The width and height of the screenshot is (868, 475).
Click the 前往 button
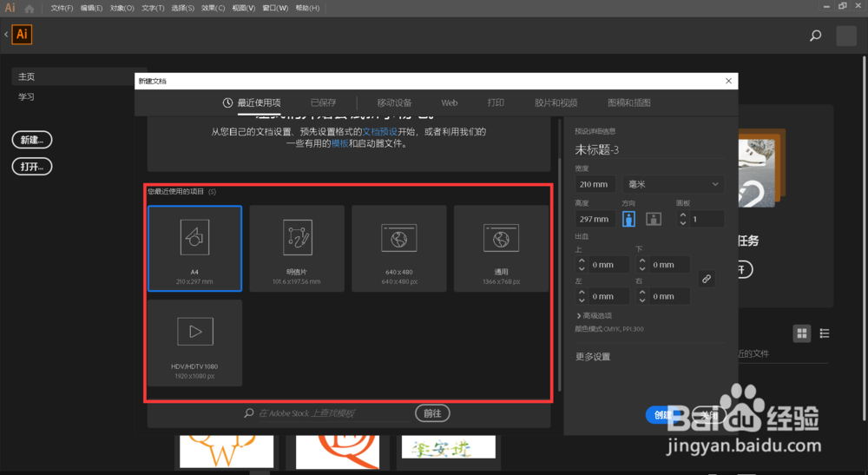click(x=432, y=413)
